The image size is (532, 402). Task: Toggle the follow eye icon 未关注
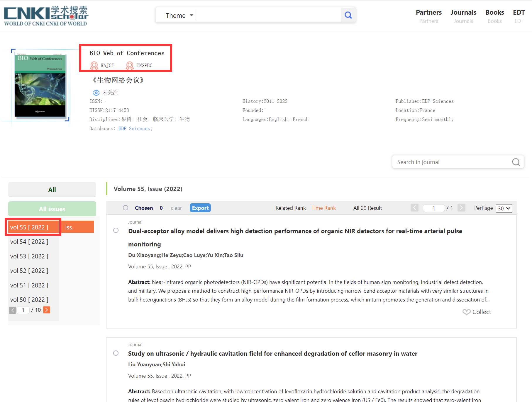pyautogui.click(x=96, y=93)
